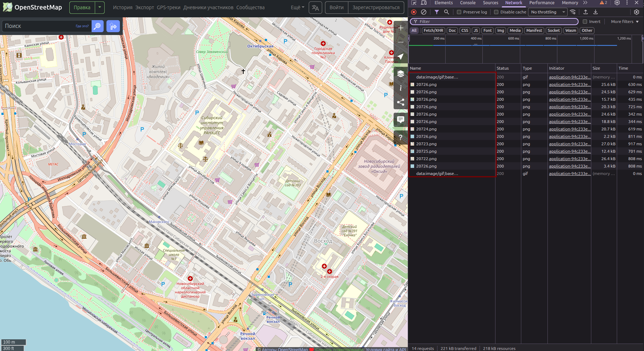
Task: Show my location on the map
Action: pos(400,57)
